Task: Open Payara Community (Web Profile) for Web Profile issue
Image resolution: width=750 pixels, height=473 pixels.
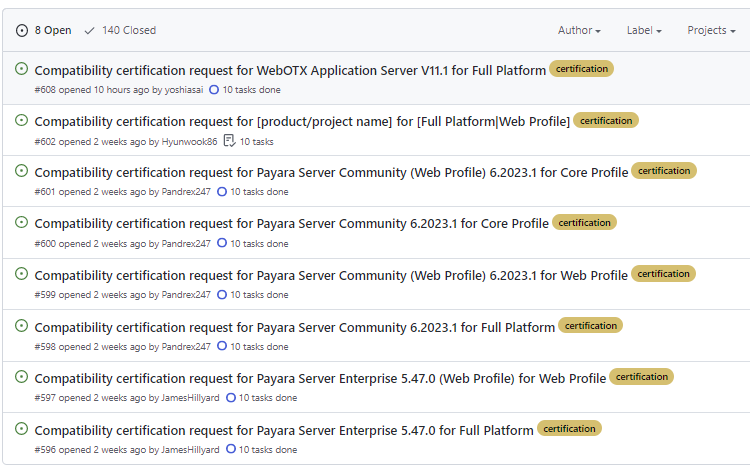Action: [331, 275]
